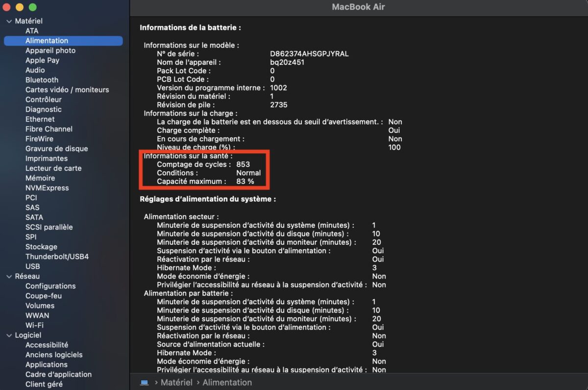Click Matériel header in sidebar

click(28, 21)
